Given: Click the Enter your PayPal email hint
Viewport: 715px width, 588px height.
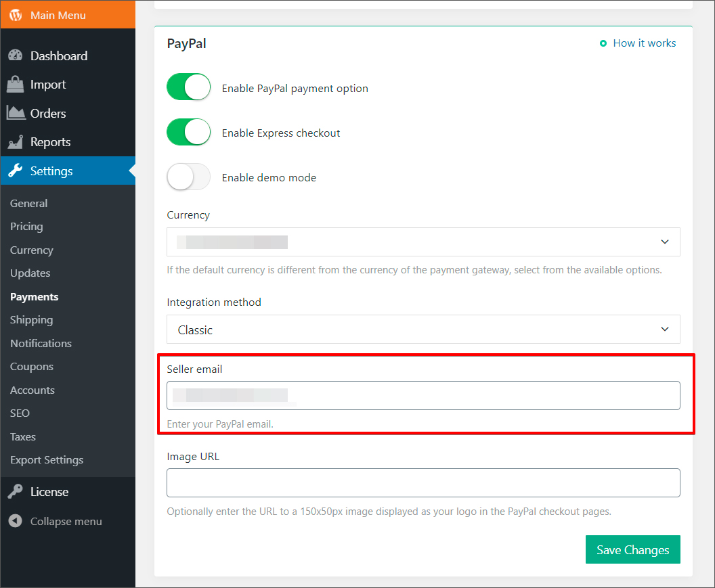Looking at the screenshot, I should (x=220, y=424).
